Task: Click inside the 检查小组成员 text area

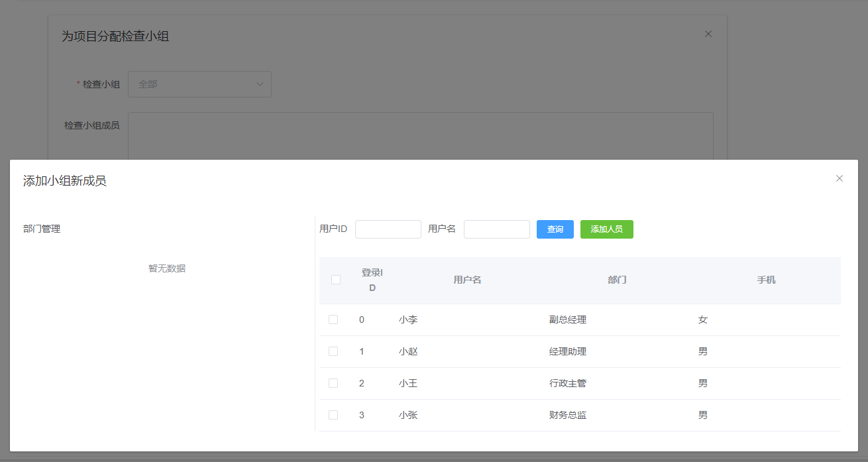Action: (421, 139)
